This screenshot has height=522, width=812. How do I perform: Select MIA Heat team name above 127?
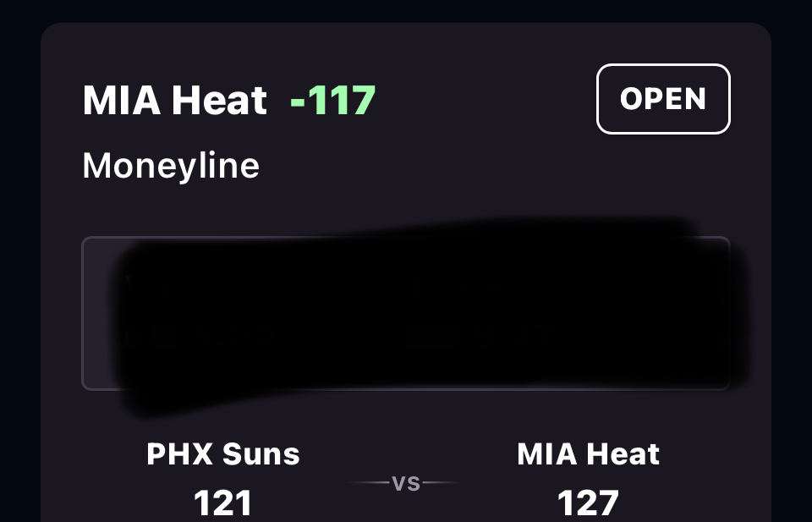coord(588,454)
